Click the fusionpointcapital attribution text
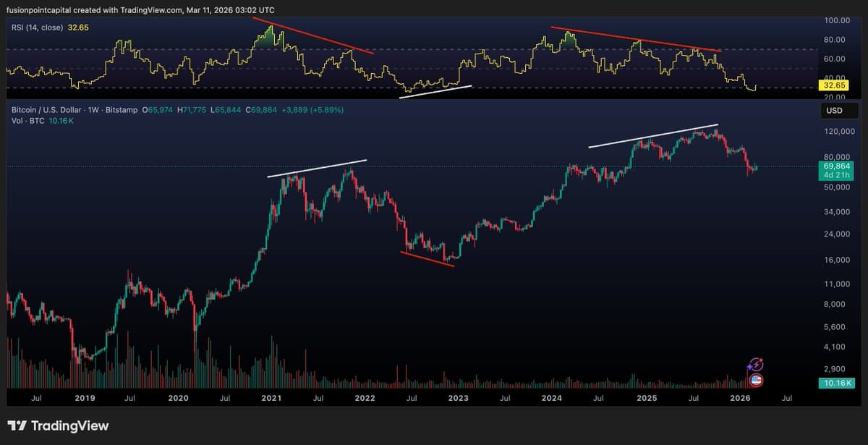This screenshot has width=868, height=445. (40, 10)
